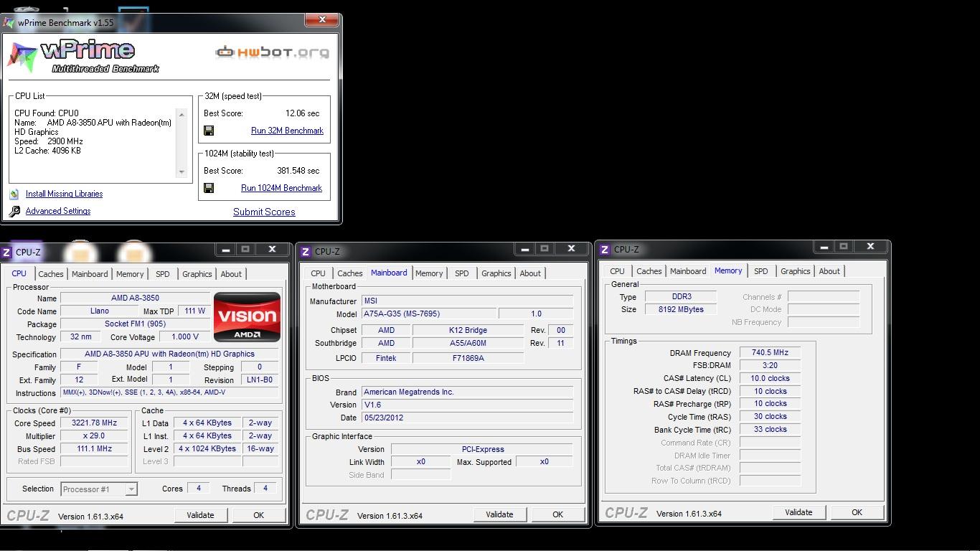Open SPD tab in the CPU window
The height and width of the screenshot is (551, 980).
(163, 274)
